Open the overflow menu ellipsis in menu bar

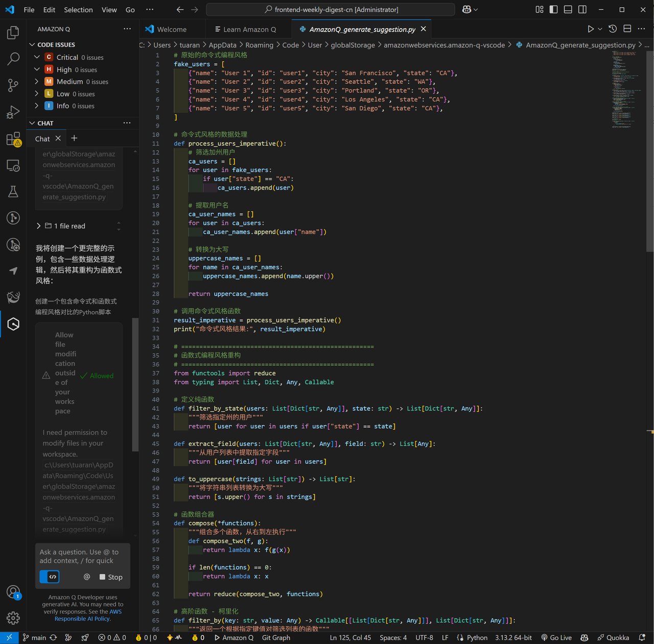(x=150, y=9)
